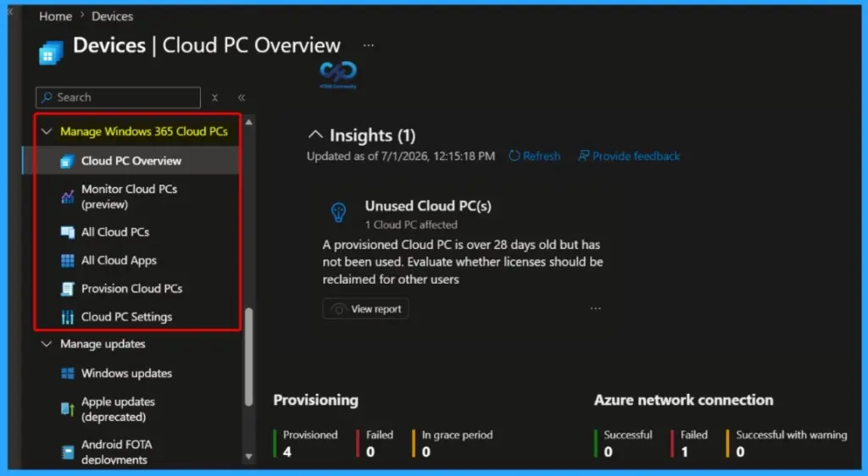Image resolution: width=868 pixels, height=476 pixels.
Task: Navigate to Home breadcrumb
Action: tap(55, 17)
